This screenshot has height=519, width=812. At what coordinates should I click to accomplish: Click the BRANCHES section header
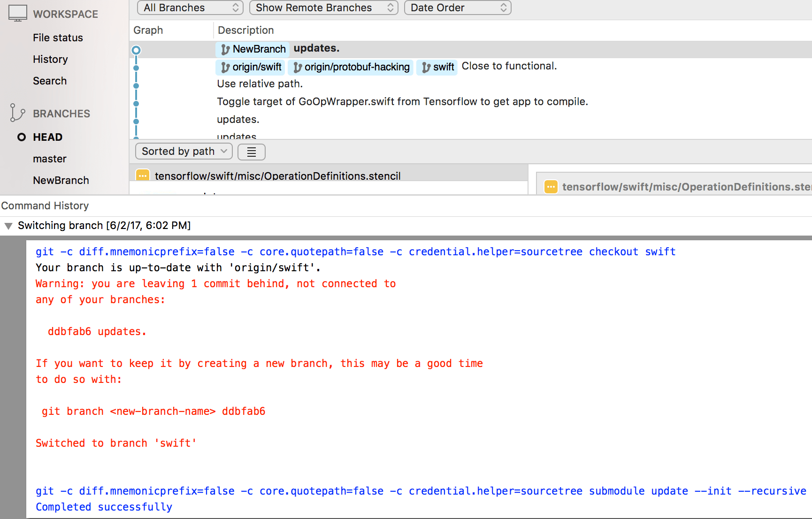(x=61, y=114)
